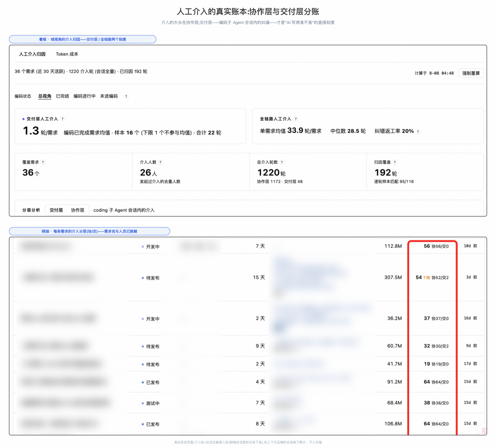The image size is (496, 448).
Task: Click the 1.3 轮/需求 metric value
Action: click(x=40, y=131)
